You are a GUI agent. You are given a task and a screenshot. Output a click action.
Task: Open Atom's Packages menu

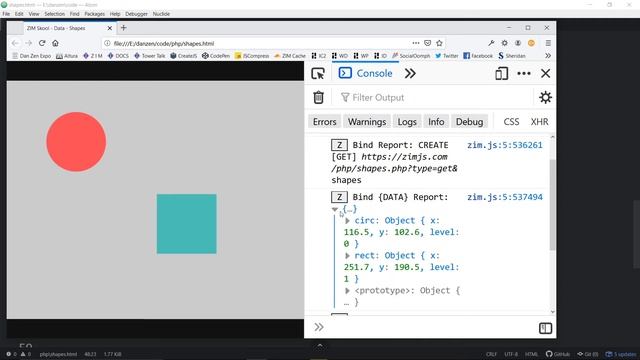(95, 14)
